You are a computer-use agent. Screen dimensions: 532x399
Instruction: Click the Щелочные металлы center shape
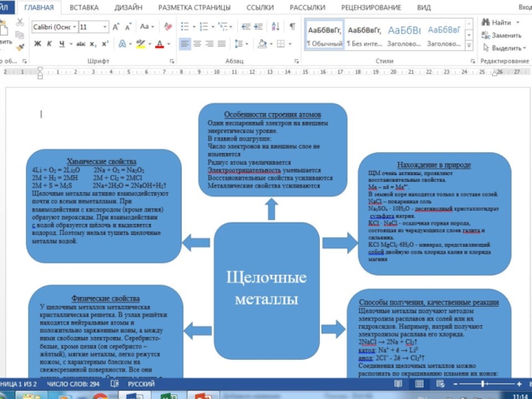click(x=266, y=290)
